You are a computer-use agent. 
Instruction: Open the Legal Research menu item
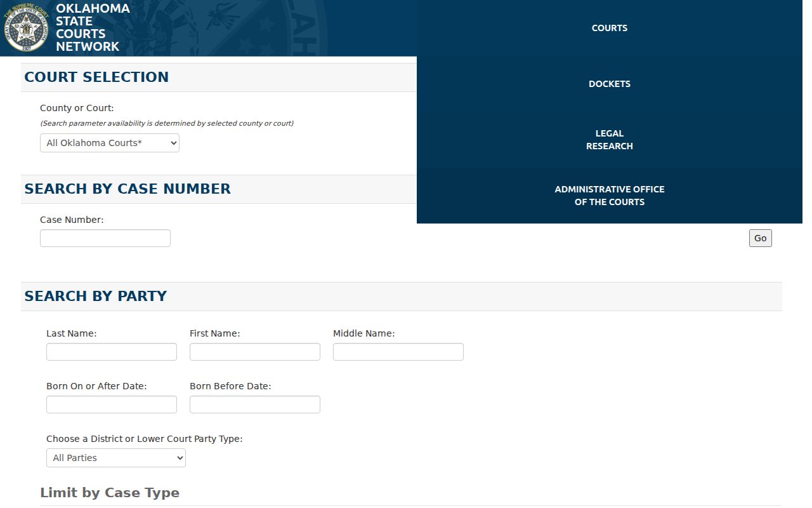pyautogui.click(x=610, y=140)
